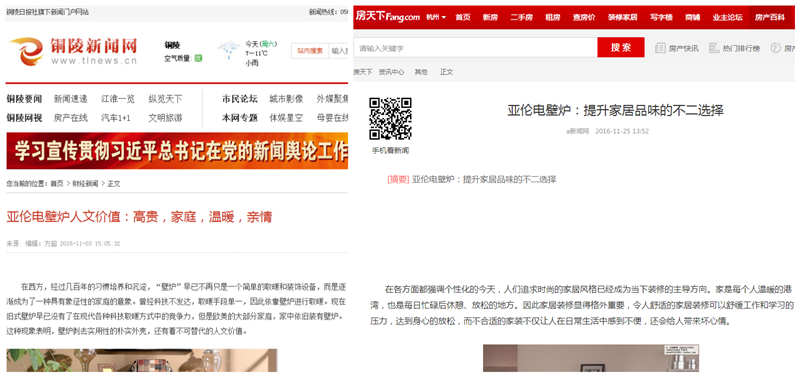Open the 租房 nav item

[x=553, y=17]
